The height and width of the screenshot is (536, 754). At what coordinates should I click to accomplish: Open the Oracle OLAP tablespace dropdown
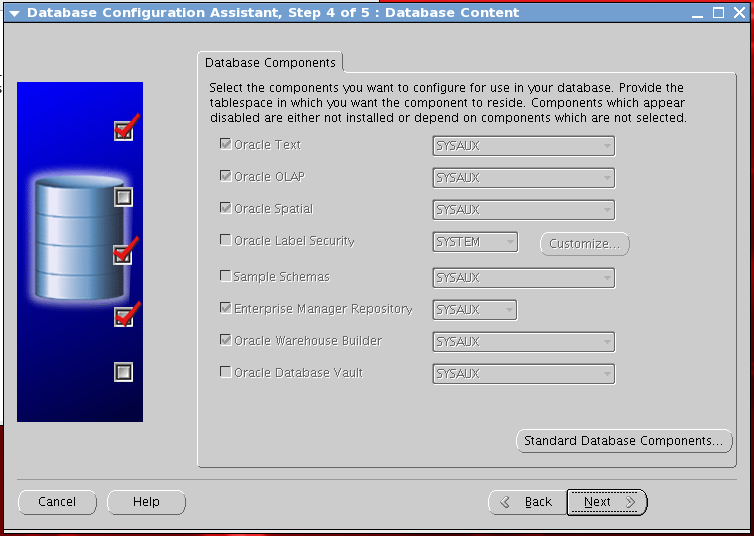(x=524, y=178)
